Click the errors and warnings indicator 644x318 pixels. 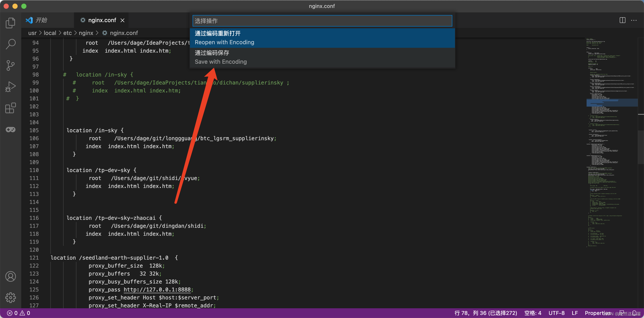click(x=19, y=313)
